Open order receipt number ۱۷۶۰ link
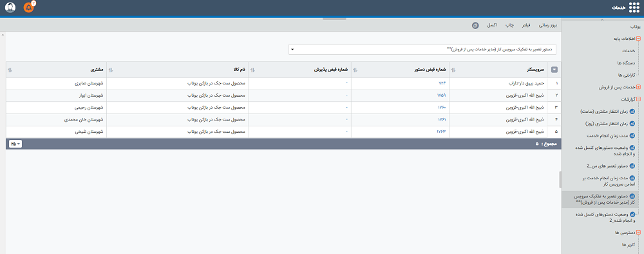644x254 pixels. click(x=441, y=108)
